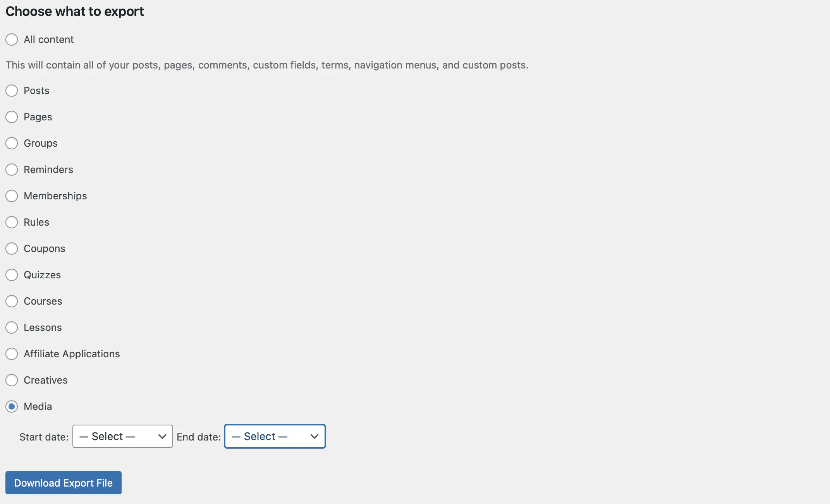Select the Lessons export option
830x504 pixels.
11,327
